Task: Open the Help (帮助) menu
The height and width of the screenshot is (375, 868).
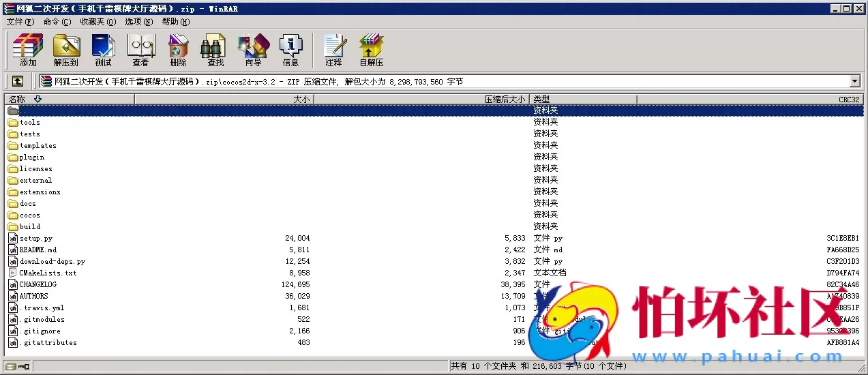Action: click(x=176, y=22)
